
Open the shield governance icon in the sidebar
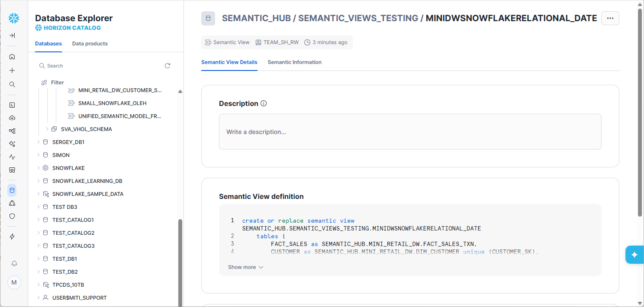pos(12,216)
